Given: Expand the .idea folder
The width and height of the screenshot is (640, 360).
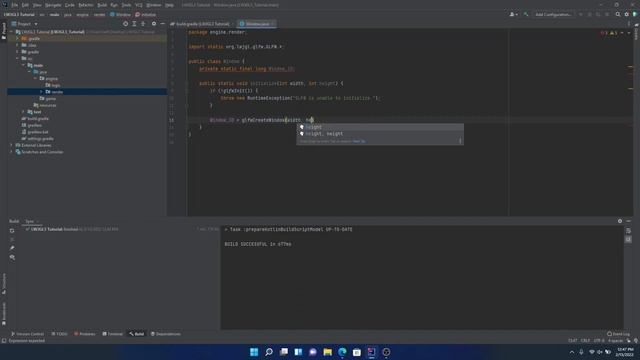Looking at the screenshot, I should tap(18, 45).
